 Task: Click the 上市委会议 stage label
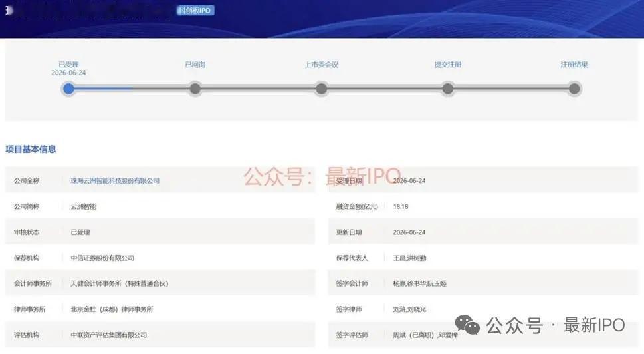pos(322,64)
